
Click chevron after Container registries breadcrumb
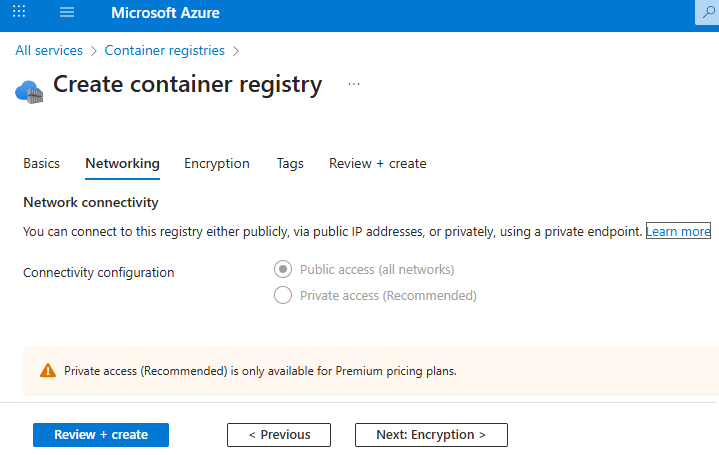click(x=235, y=50)
